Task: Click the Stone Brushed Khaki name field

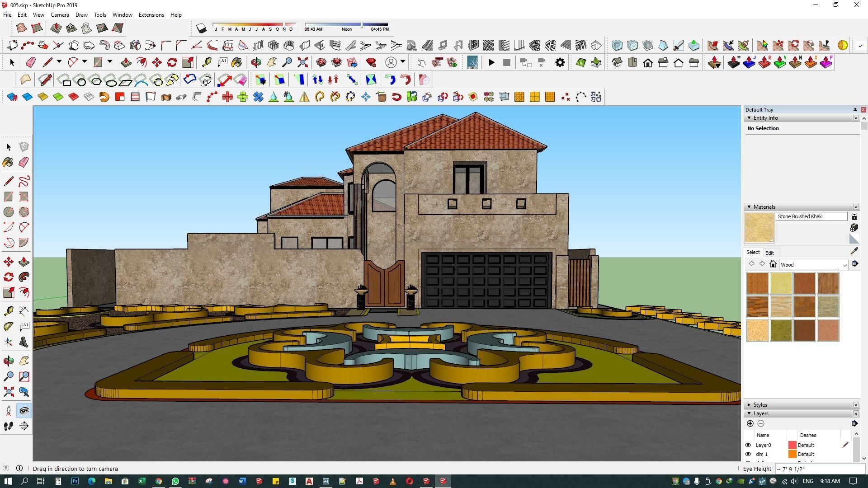Action: (811, 216)
